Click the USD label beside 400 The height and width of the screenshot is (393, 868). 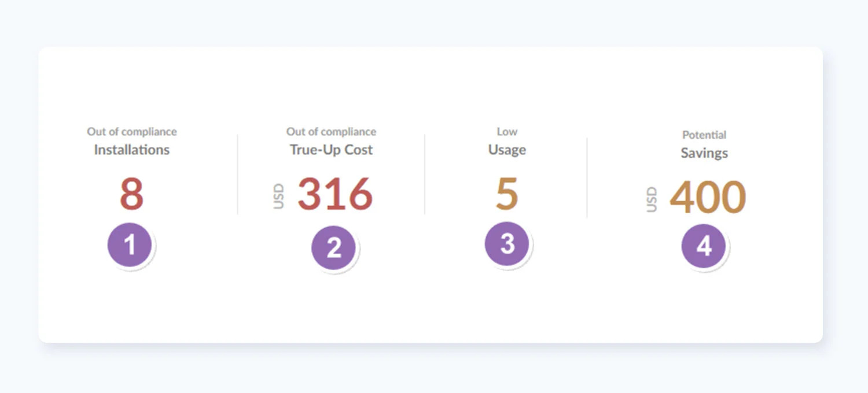coord(652,199)
